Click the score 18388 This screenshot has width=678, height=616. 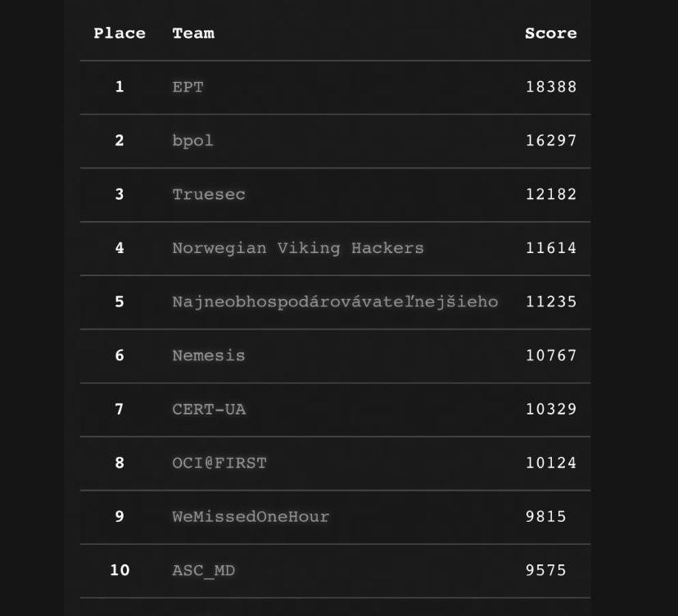click(x=551, y=87)
